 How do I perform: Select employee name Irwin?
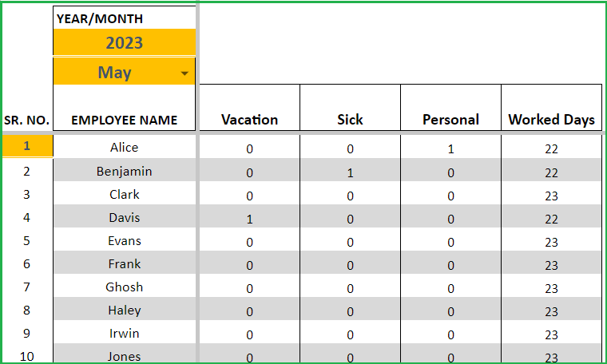point(125,334)
